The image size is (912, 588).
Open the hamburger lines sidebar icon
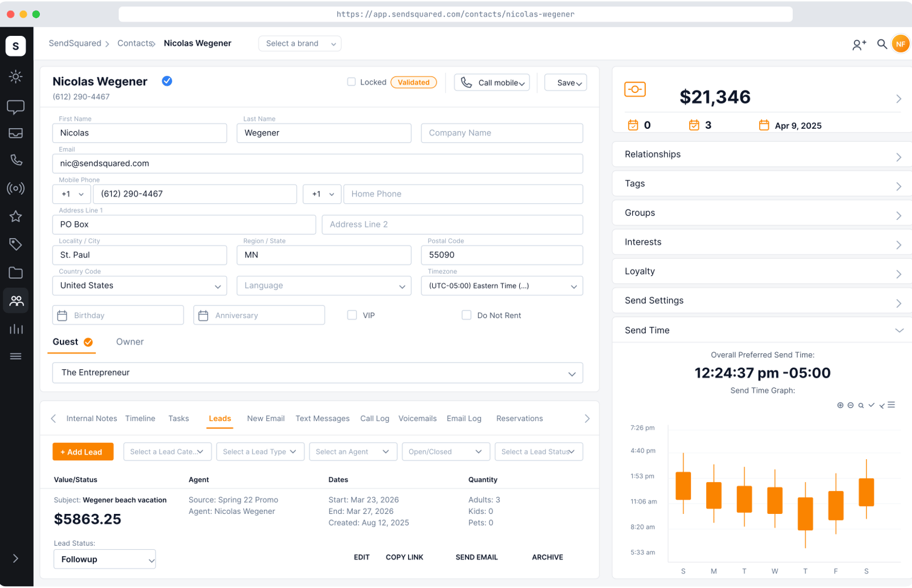click(x=16, y=357)
